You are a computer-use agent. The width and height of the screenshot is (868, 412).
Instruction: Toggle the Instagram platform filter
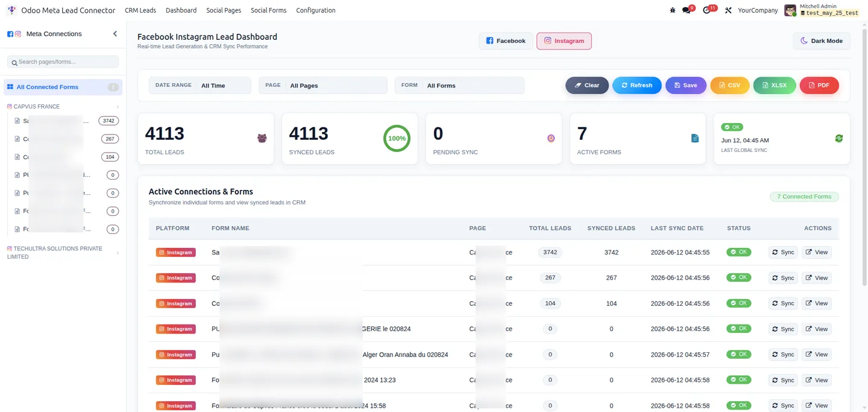tap(564, 41)
